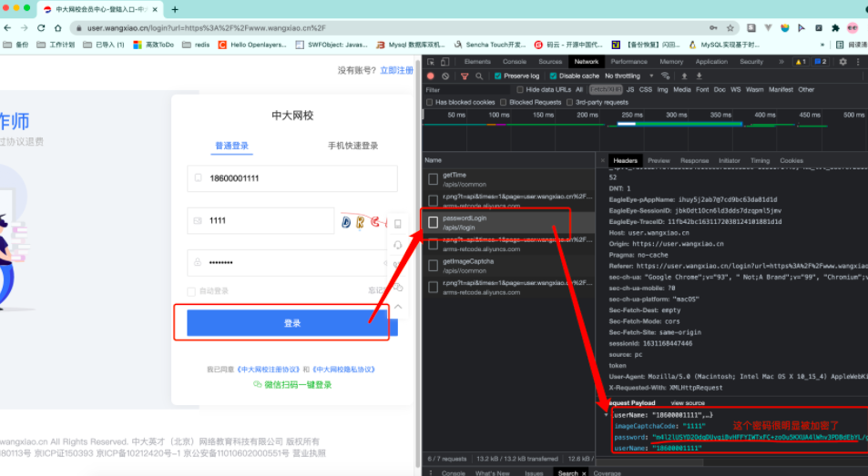Click the blue 登录 login button

click(x=292, y=323)
